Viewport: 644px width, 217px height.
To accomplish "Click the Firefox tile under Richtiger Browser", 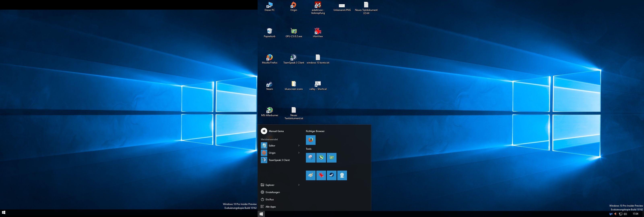I will (311, 140).
